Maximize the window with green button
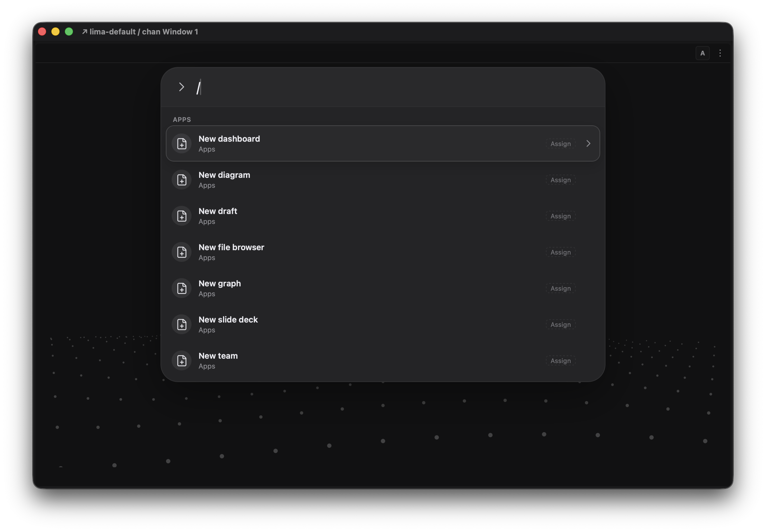The width and height of the screenshot is (766, 532). 69,32
